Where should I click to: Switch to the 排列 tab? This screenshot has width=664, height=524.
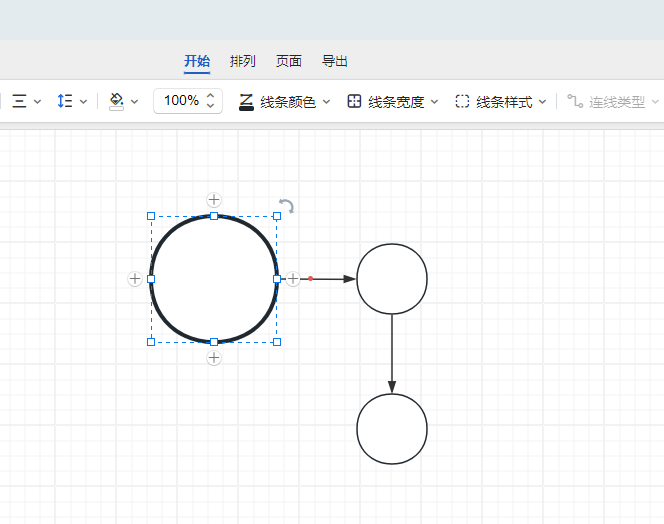(x=243, y=61)
